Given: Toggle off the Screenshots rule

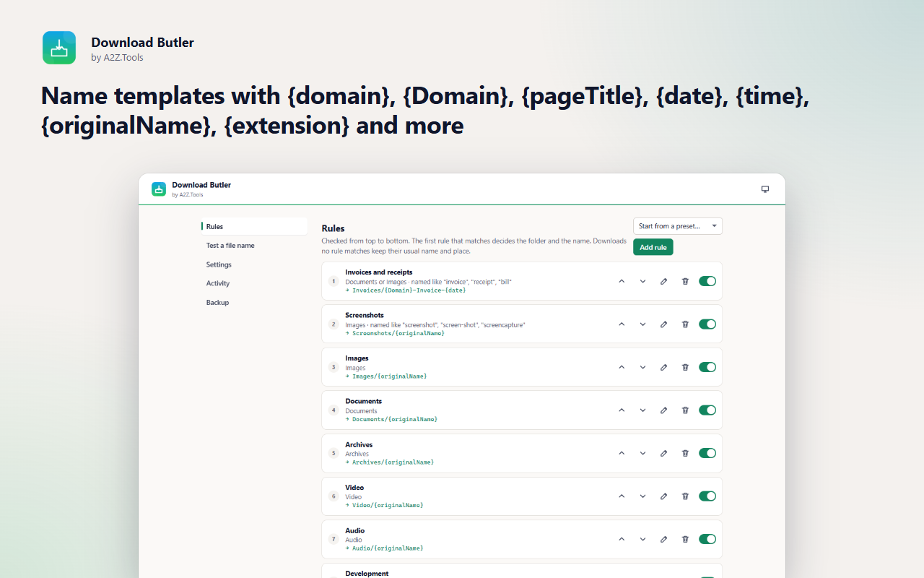Looking at the screenshot, I should pos(707,324).
